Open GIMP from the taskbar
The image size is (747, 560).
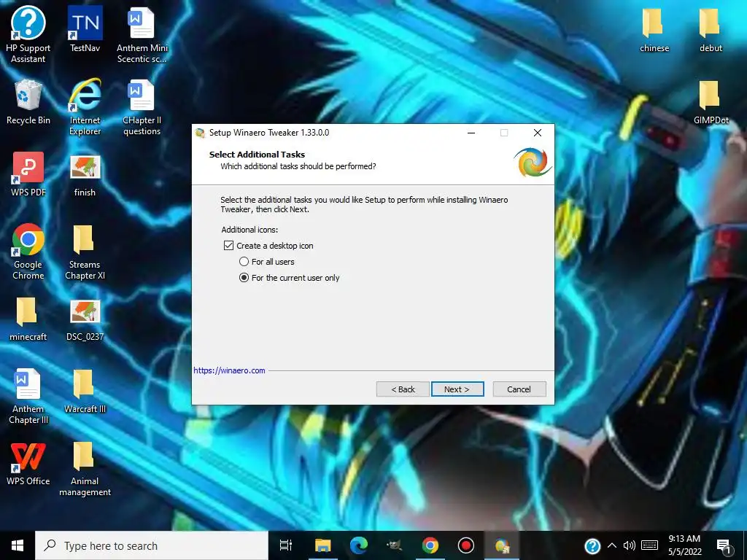pos(395,545)
